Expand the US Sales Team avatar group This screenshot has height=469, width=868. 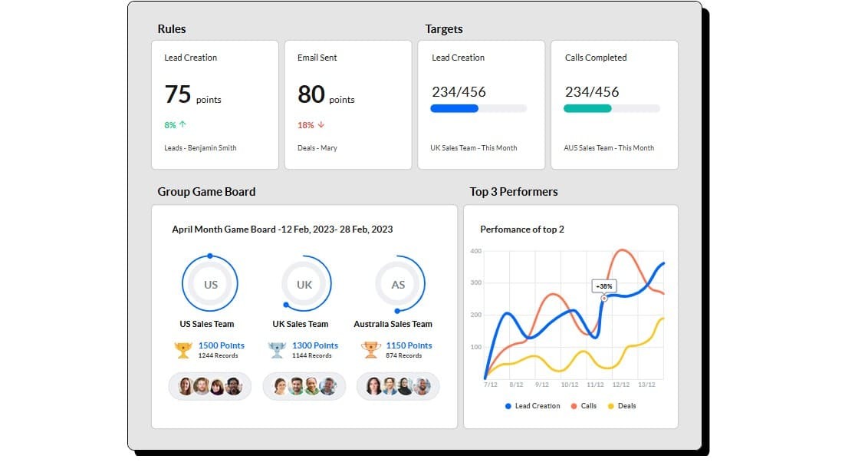click(209, 386)
